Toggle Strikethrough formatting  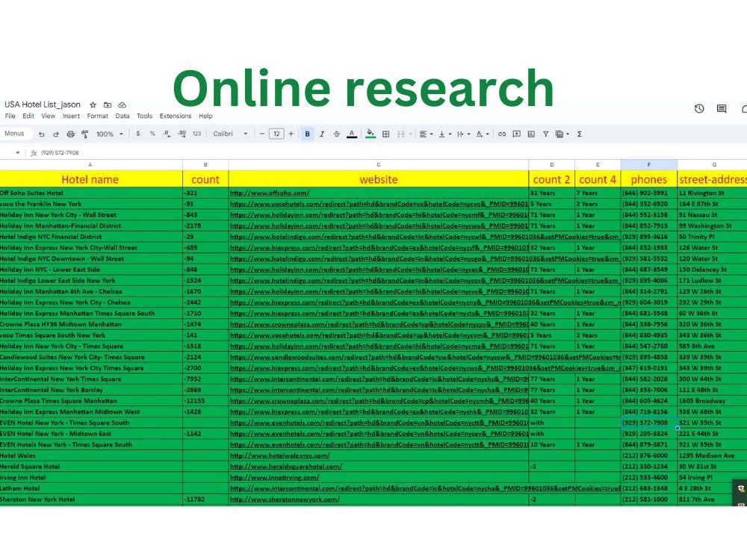click(338, 134)
